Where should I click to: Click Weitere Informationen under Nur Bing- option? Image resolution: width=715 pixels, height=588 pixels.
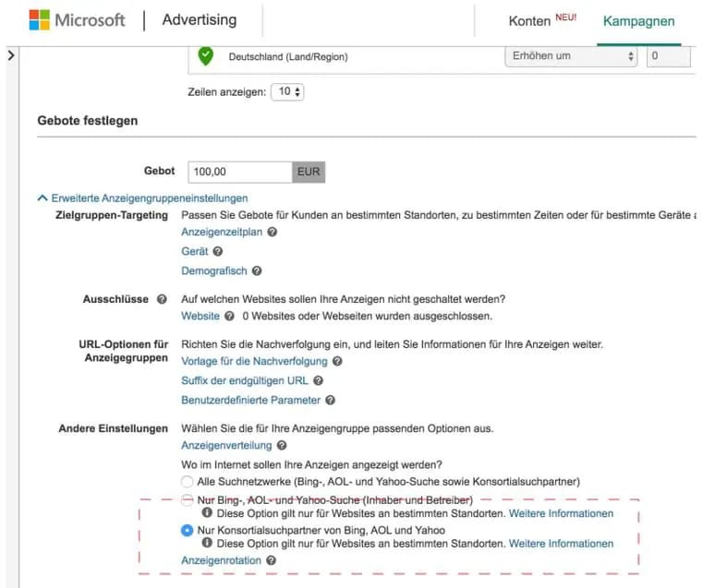(561, 513)
